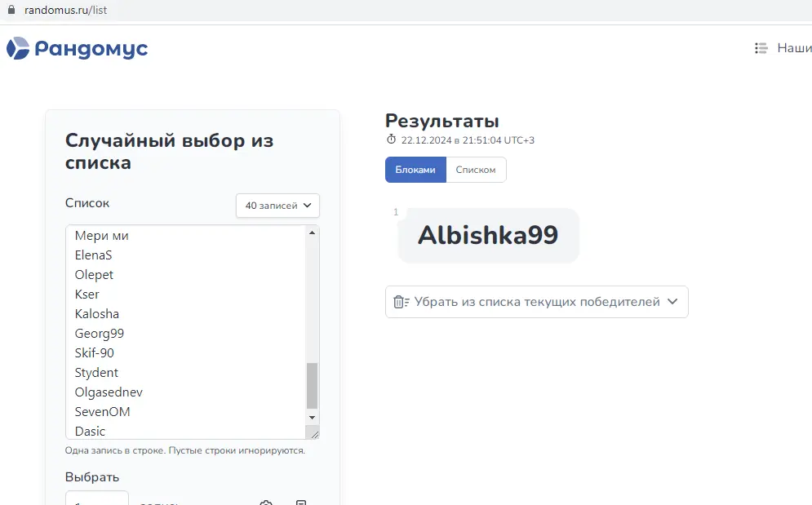Click the Georg99 list entry
Screen dimensions: 812x505
coord(100,334)
